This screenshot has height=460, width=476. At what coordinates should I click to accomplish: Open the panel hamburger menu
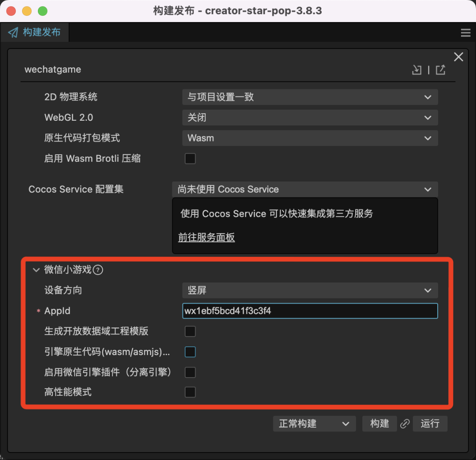pos(465,33)
